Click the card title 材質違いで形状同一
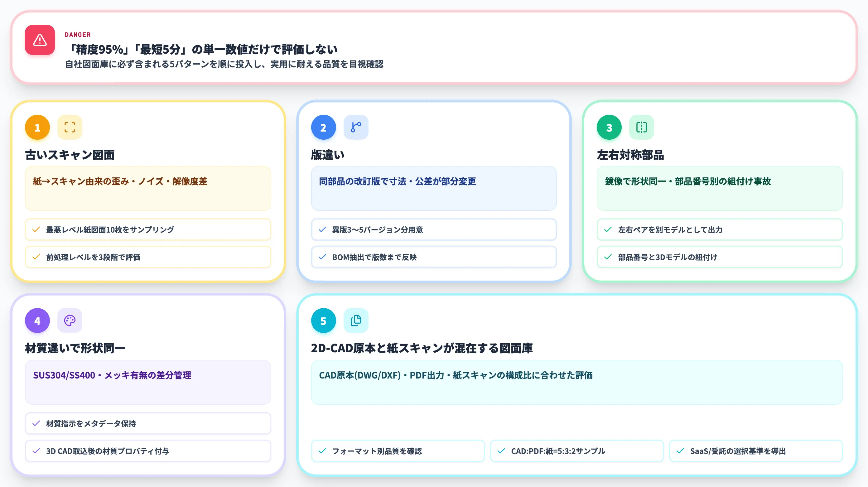 pyautogui.click(x=75, y=348)
